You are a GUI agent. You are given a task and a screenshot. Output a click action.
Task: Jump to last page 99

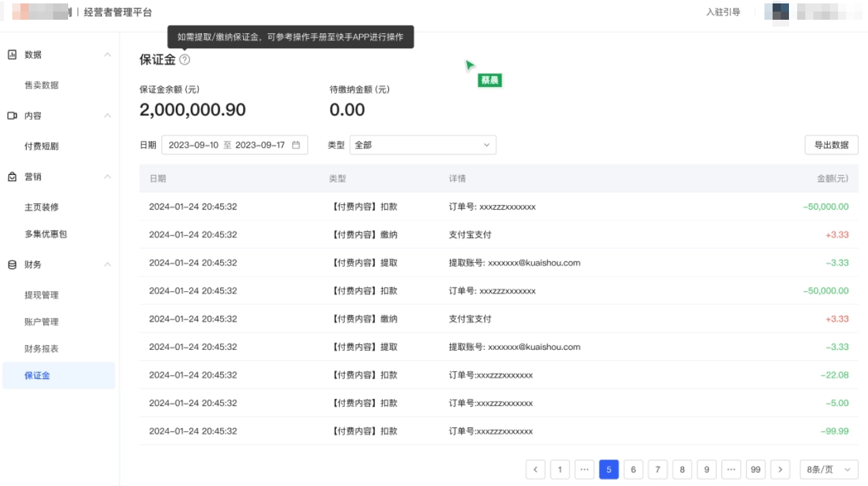click(x=756, y=470)
